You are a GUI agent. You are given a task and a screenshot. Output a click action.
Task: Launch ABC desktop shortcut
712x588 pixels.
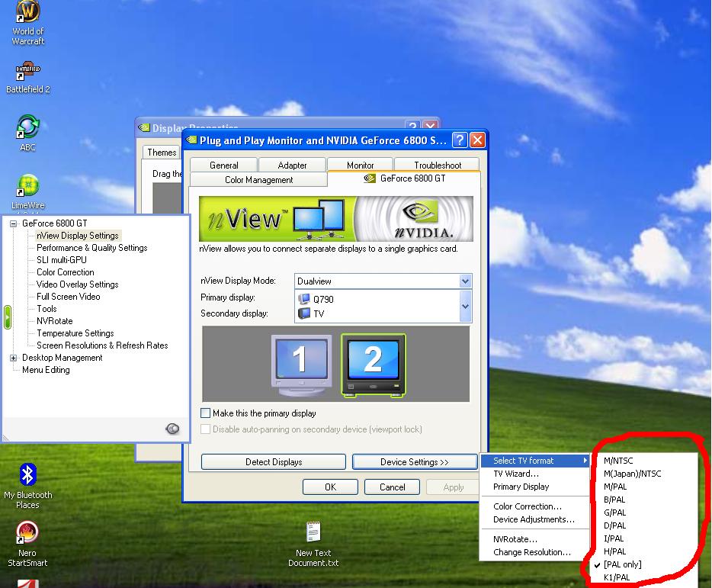(x=28, y=133)
